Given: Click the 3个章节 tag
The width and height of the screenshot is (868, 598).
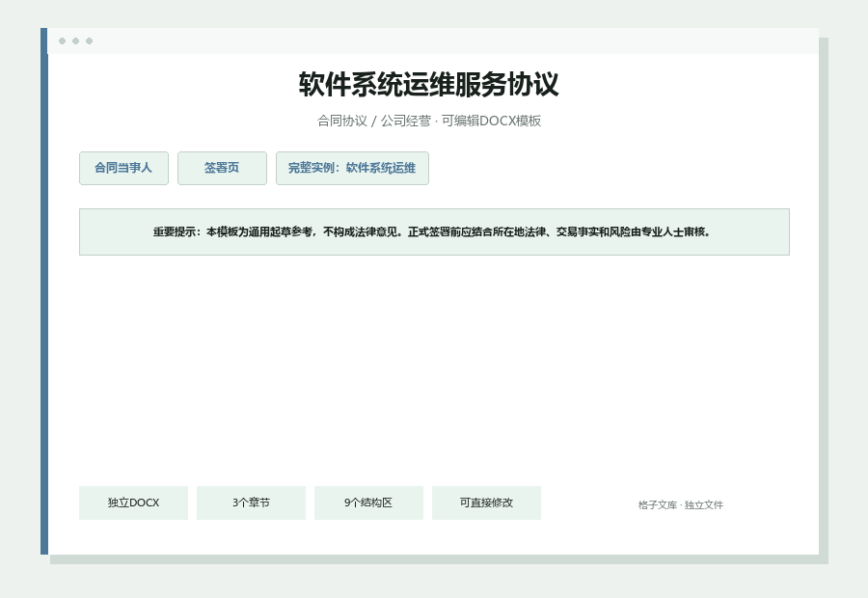Looking at the screenshot, I should coord(251,503).
